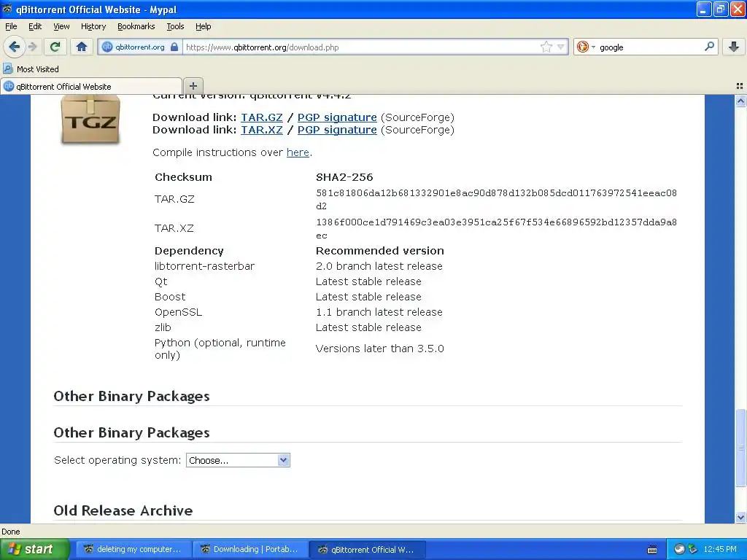Image resolution: width=747 pixels, height=560 pixels.
Task: Click the 'Done' status bar text
Action: [x=11, y=532]
